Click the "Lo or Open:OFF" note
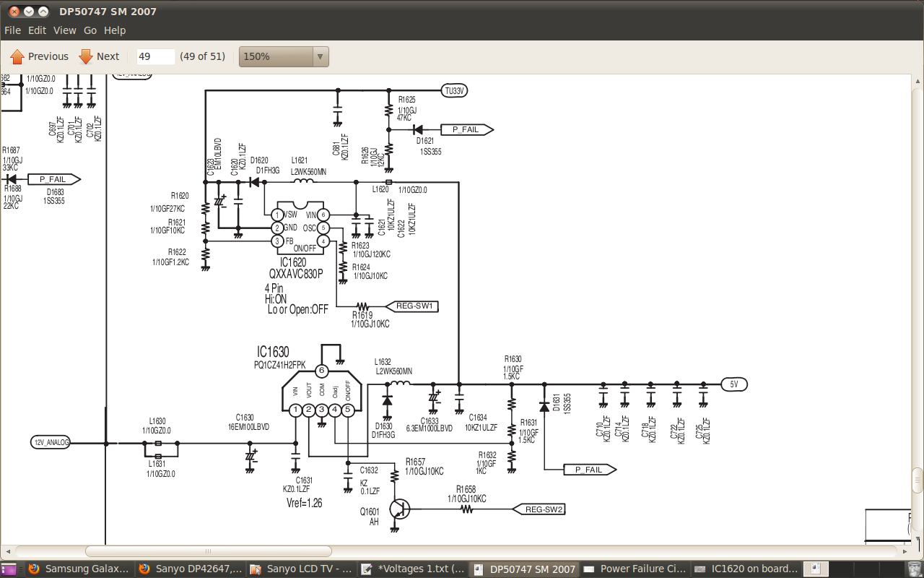This screenshot has width=924, height=578. coord(297,309)
